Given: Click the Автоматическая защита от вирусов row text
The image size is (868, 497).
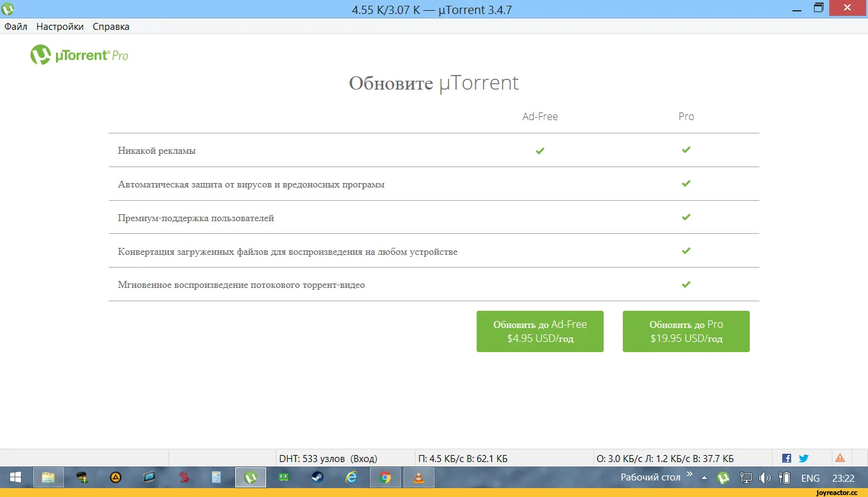Looking at the screenshot, I should [251, 184].
